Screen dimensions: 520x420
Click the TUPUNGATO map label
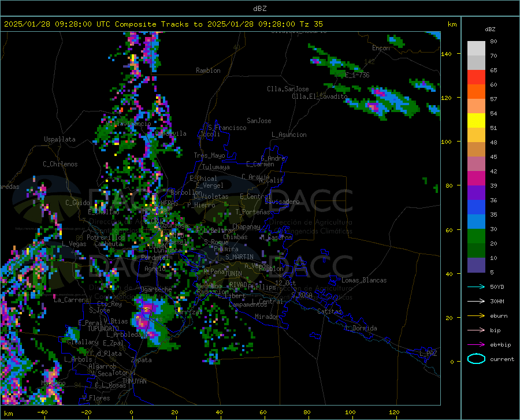pos(103,329)
